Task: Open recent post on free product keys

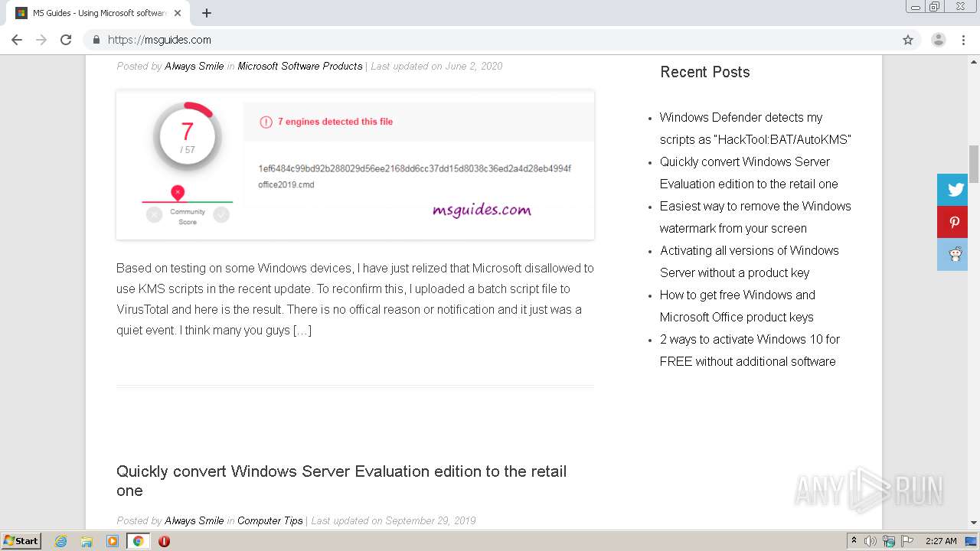Action: (x=737, y=306)
